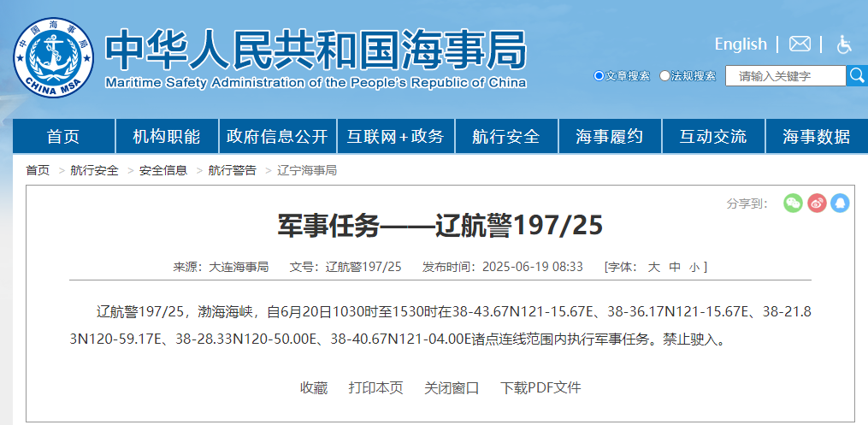Set font size to 大

pyautogui.click(x=653, y=267)
